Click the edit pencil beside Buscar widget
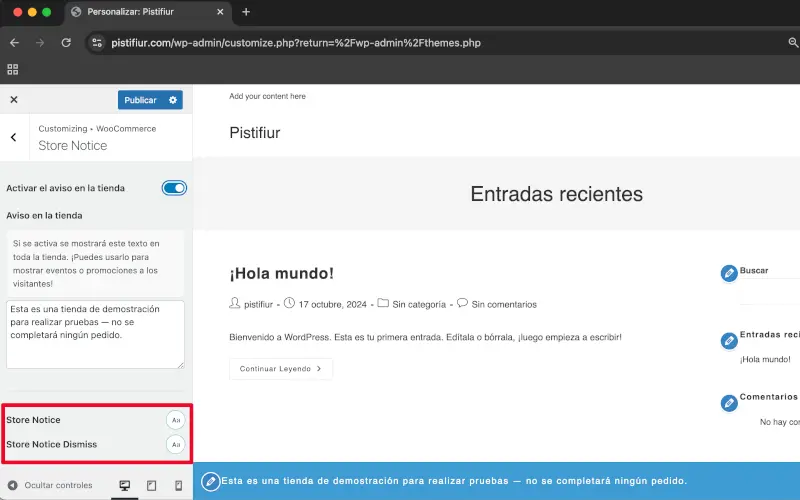 [729, 273]
